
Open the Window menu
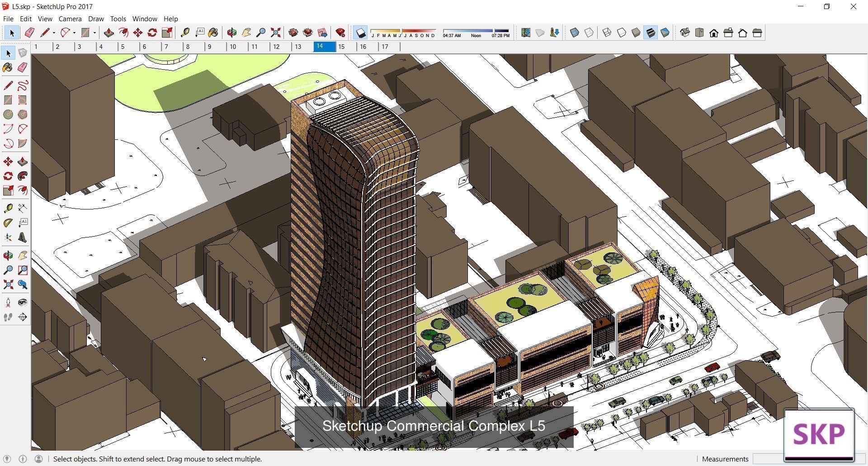point(145,19)
